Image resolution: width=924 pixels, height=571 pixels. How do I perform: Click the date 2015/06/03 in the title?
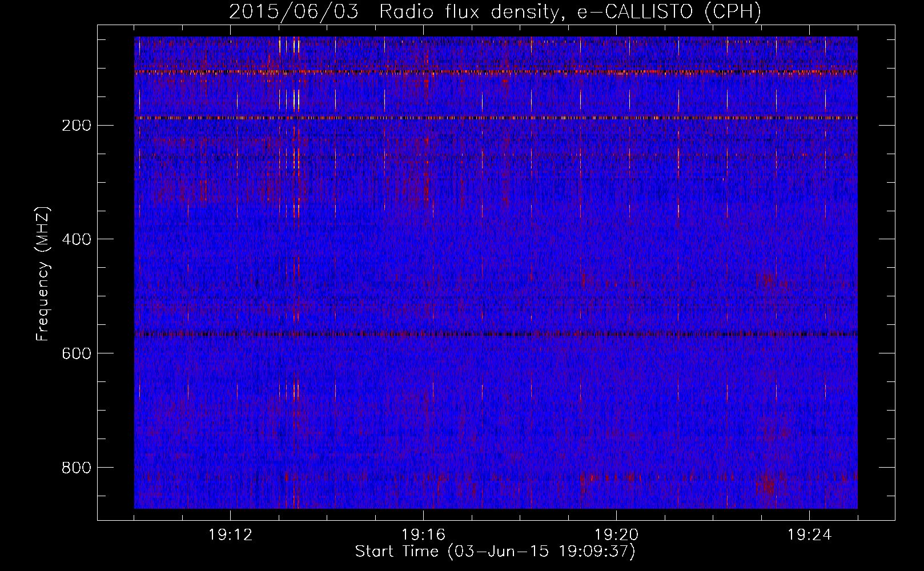point(294,12)
